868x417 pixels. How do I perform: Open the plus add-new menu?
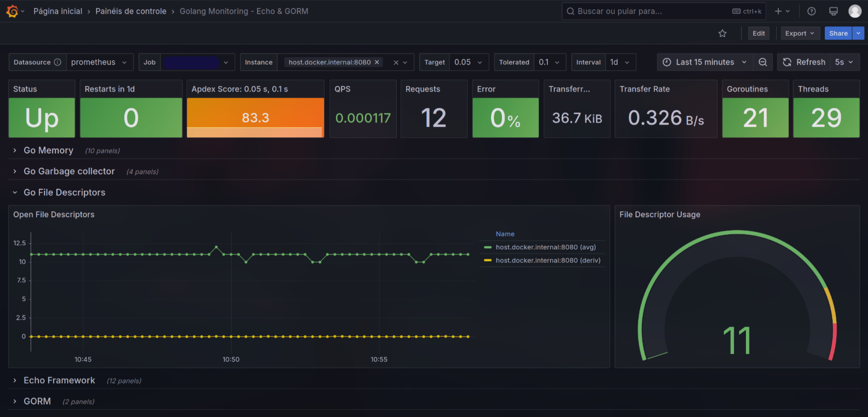782,11
